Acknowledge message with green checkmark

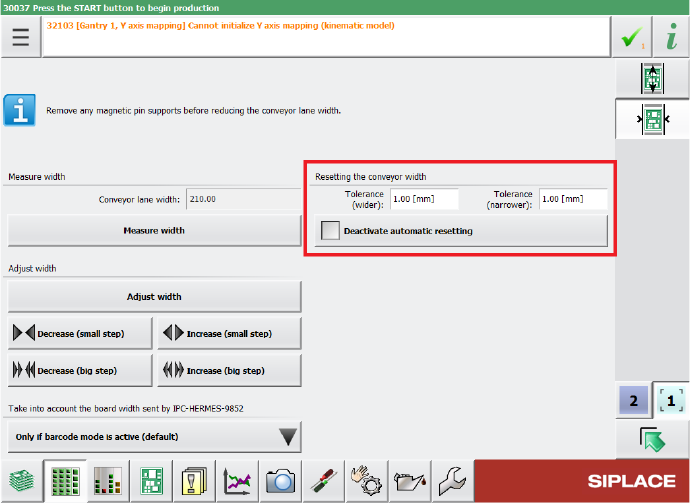pyautogui.click(x=632, y=38)
